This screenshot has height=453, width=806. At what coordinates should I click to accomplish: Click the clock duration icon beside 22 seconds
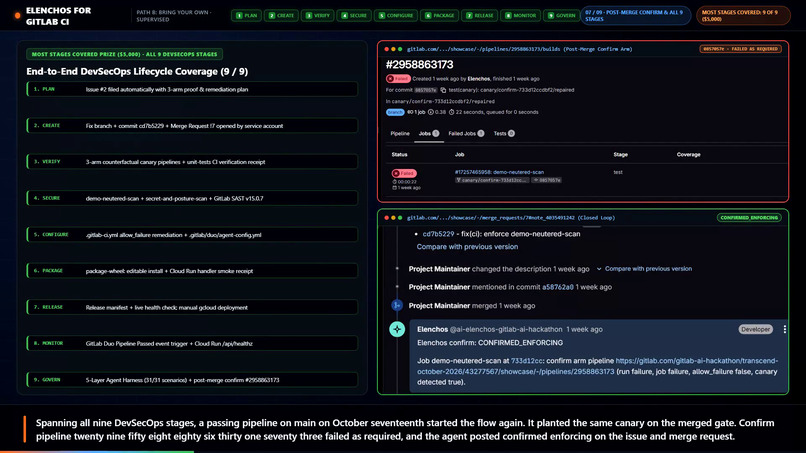pos(451,112)
